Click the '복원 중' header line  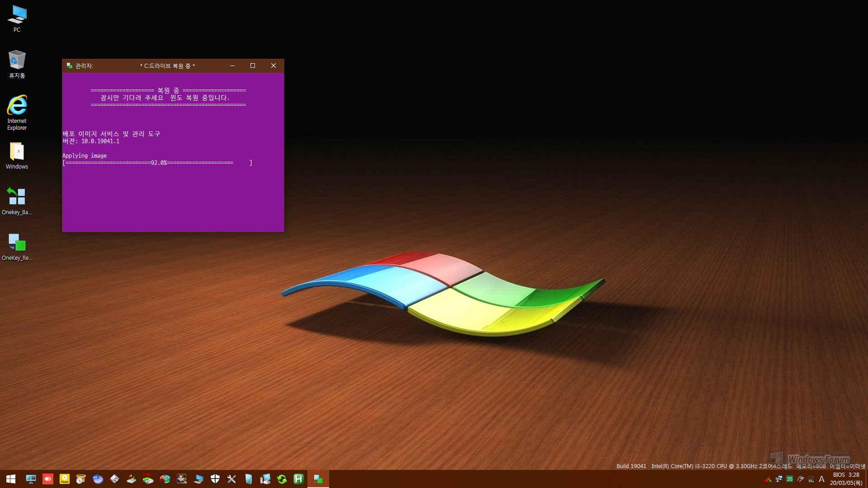(x=168, y=90)
